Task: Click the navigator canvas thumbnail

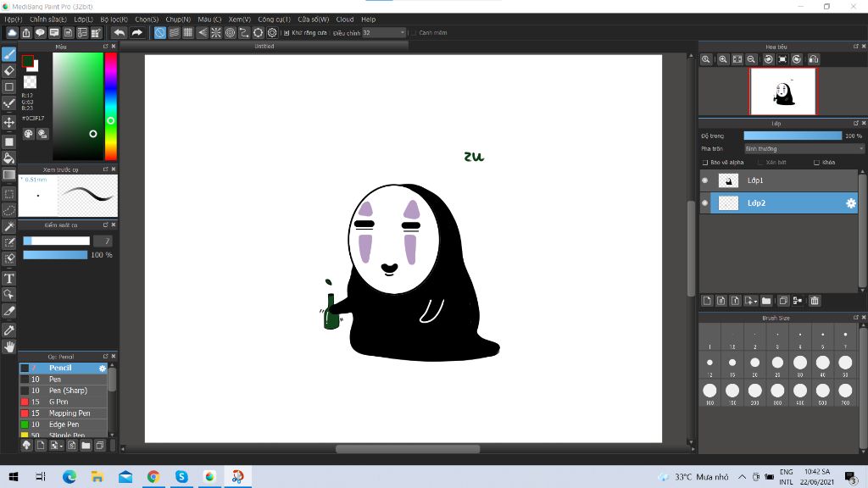Action: [782, 91]
